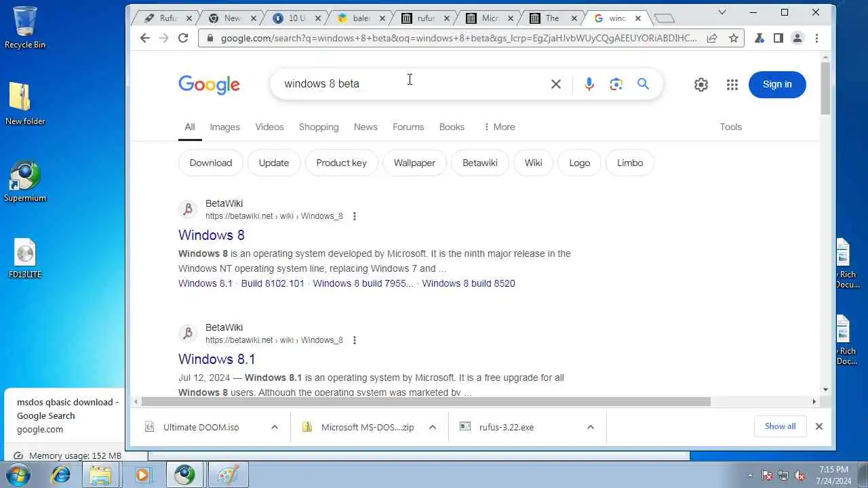Open the taskbar clock showing 7:15 PM

coord(833,474)
